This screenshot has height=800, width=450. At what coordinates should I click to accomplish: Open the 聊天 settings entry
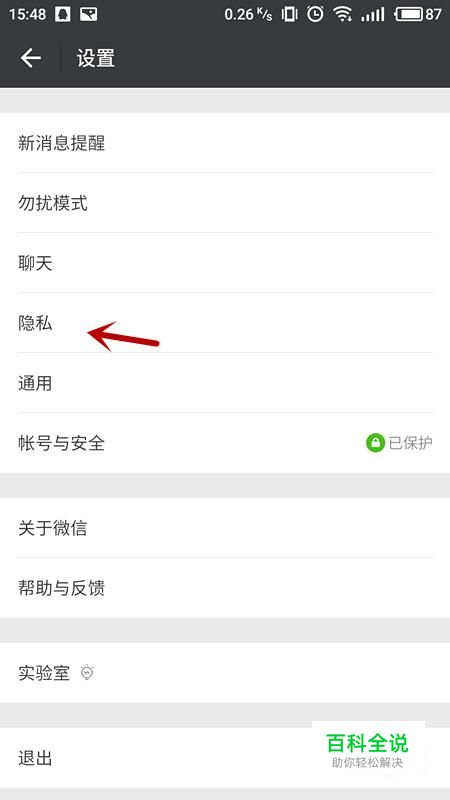(225, 263)
